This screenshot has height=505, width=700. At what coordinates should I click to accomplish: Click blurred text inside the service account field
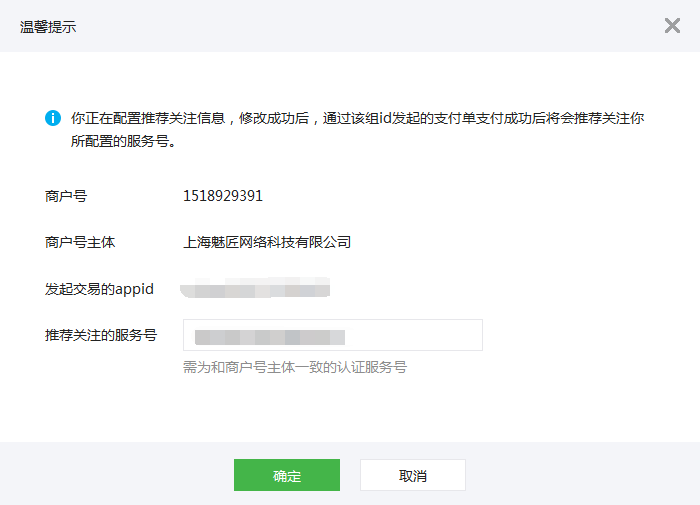[x=269, y=336]
